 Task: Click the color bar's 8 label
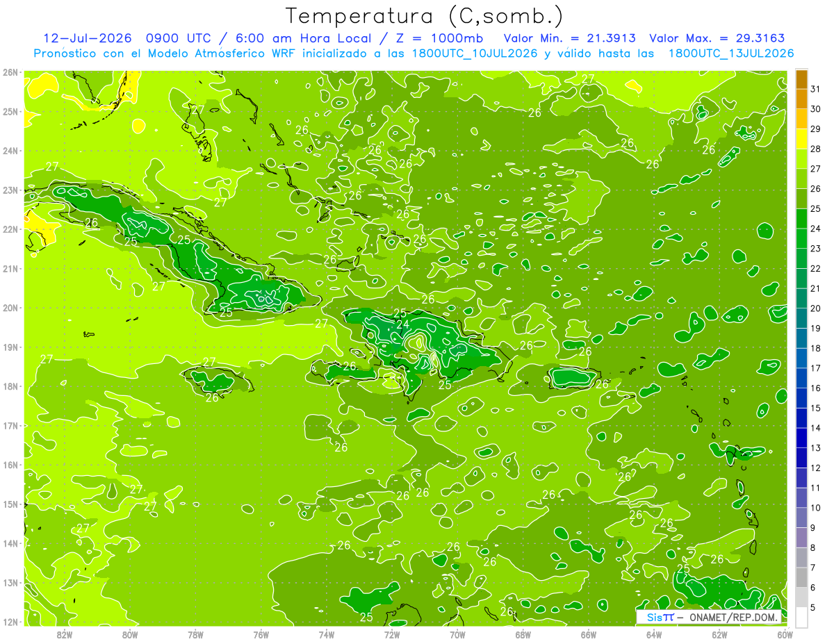click(x=813, y=547)
